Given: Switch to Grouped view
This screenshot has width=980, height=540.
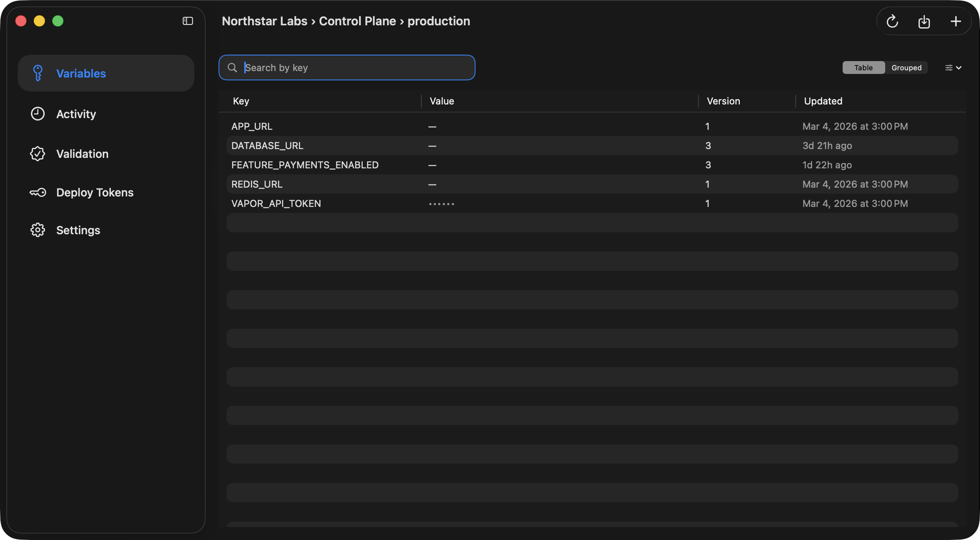Looking at the screenshot, I should 906,67.
